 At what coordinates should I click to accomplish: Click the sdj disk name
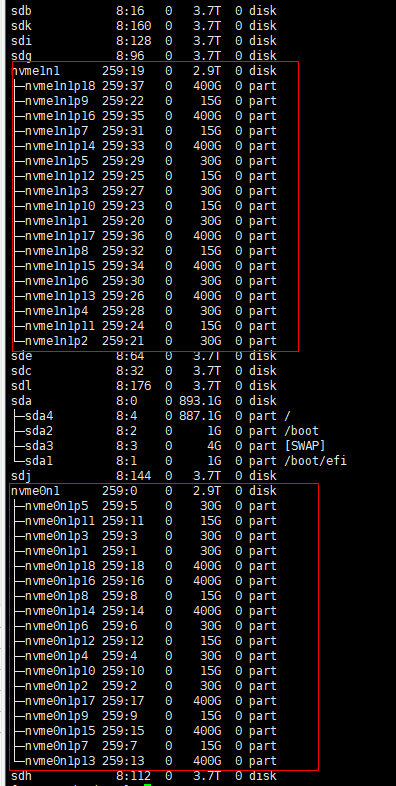(21, 476)
